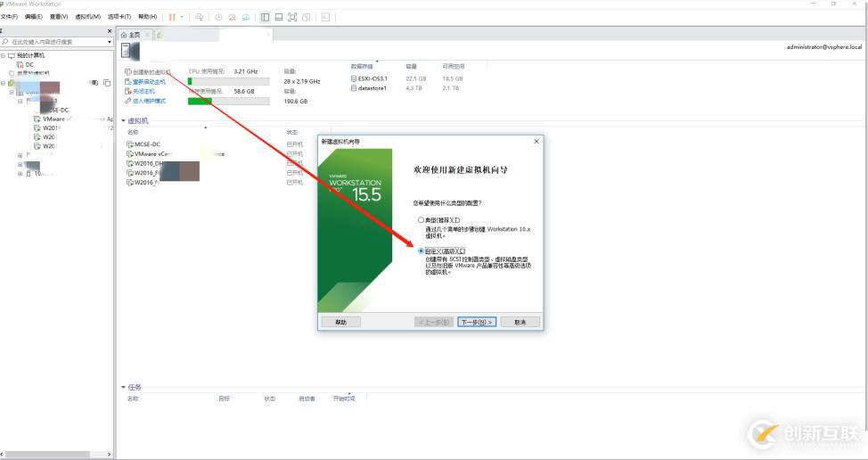Screen dimensions: 868x460
Task: Click the memory usage progress bar
Action: click(229, 102)
